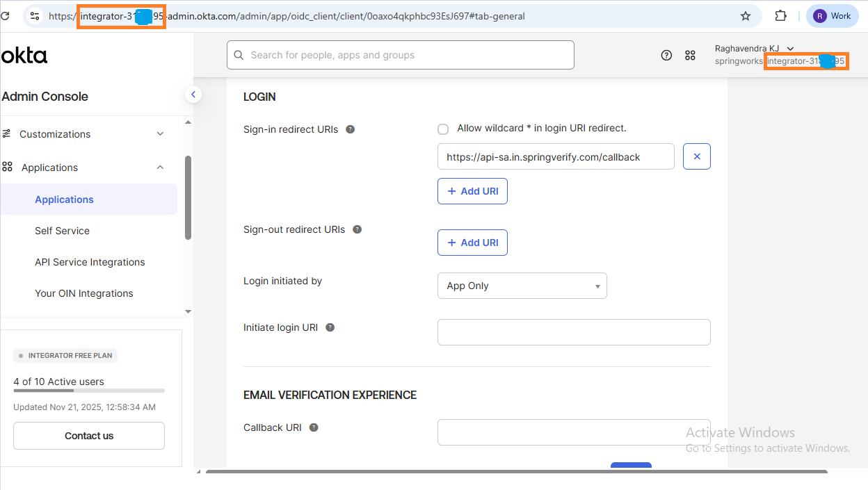This screenshot has width=868, height=490.
Task: Collapse the Applications sidebar section
Action: (x=160, y=168)
